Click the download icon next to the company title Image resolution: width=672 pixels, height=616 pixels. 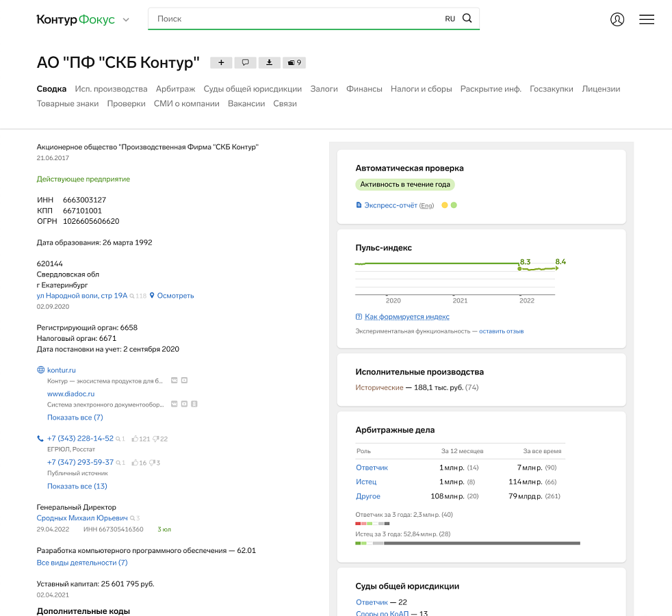click(269, 62)
